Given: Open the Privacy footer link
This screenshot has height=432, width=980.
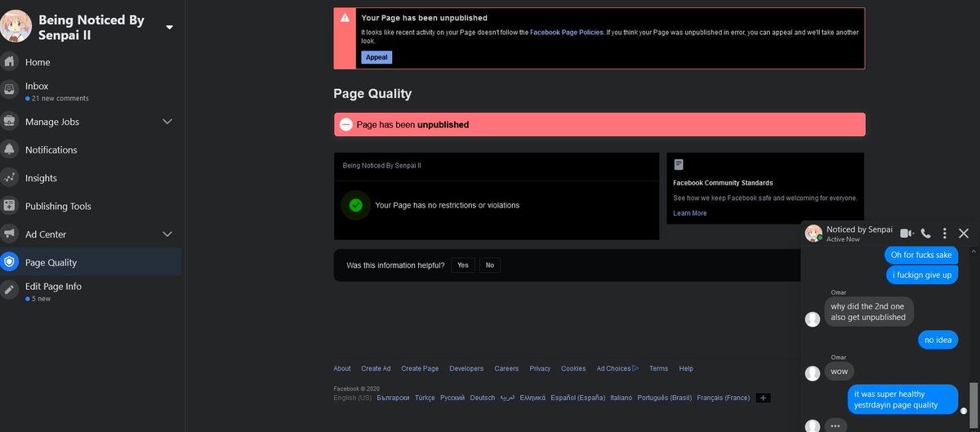Looking at the screenshot, I should click(x=540, y=368).
